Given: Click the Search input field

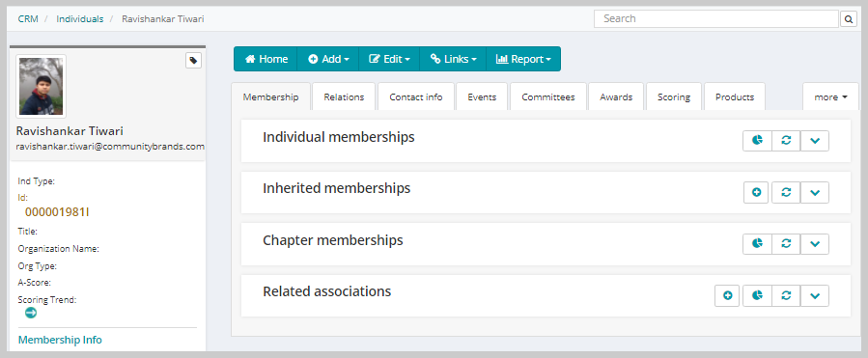Looking at the screenshot, I should pyautogui.click(x=716, y=18).
